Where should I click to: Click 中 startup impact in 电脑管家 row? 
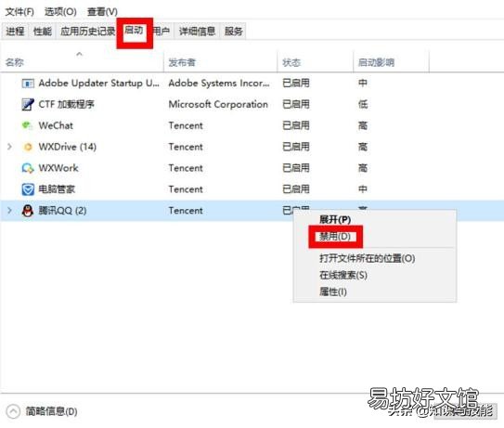[363, 189]
